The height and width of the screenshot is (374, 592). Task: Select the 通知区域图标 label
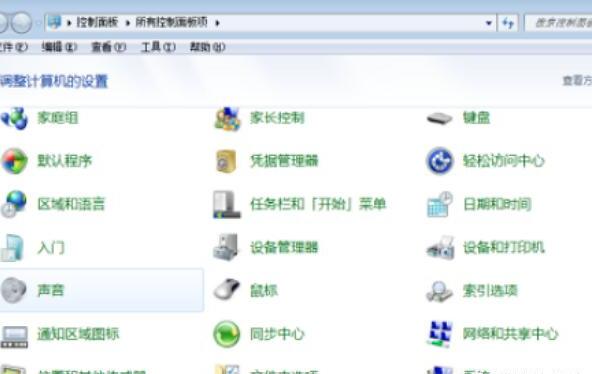(78, 334)
